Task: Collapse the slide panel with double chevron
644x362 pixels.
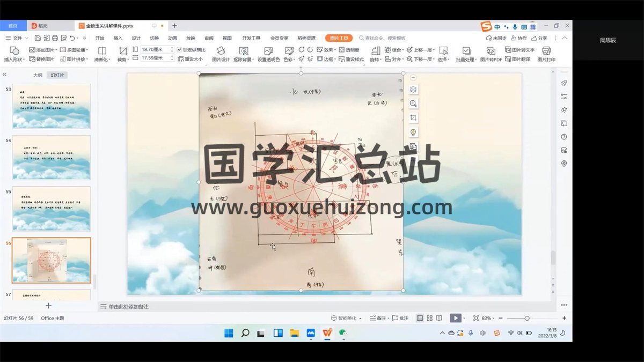Action: (5, 75)
